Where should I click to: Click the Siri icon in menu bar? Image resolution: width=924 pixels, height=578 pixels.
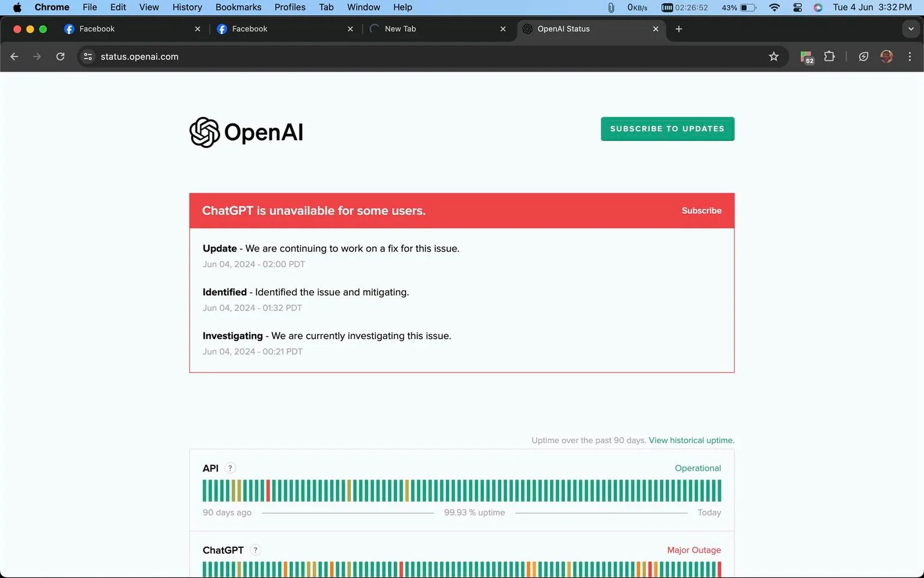818,7
